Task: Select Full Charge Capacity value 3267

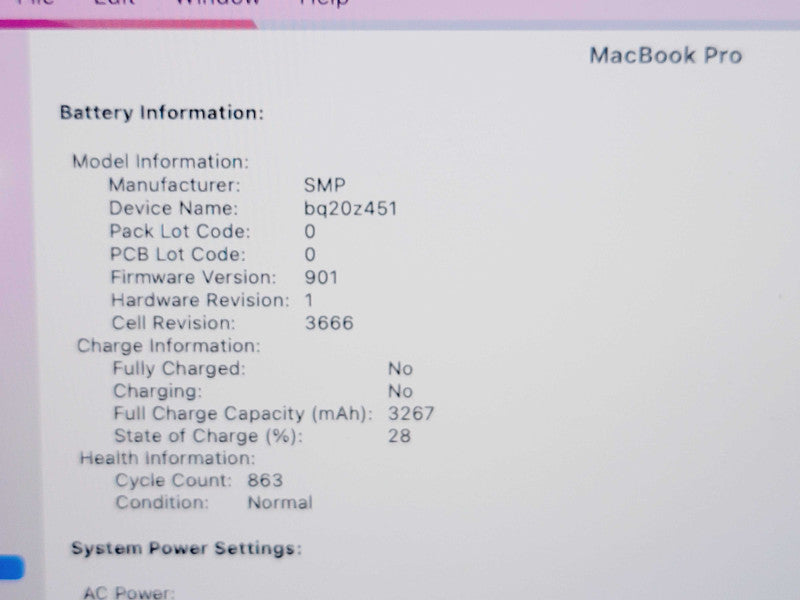Action: 411,413
